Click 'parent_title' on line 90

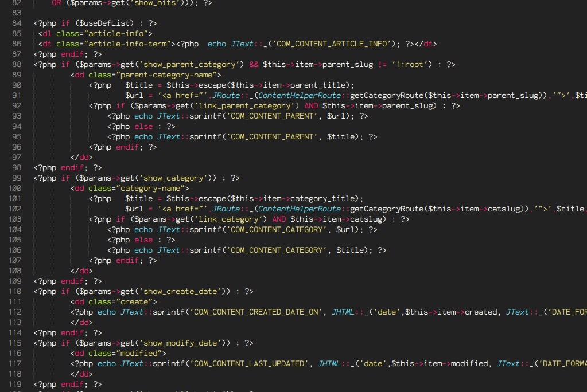tap(317, 85)
